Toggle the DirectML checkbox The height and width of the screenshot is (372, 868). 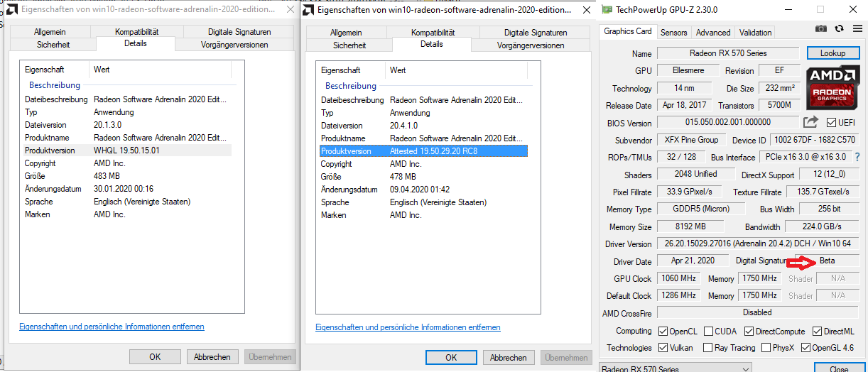coord(818,332)
